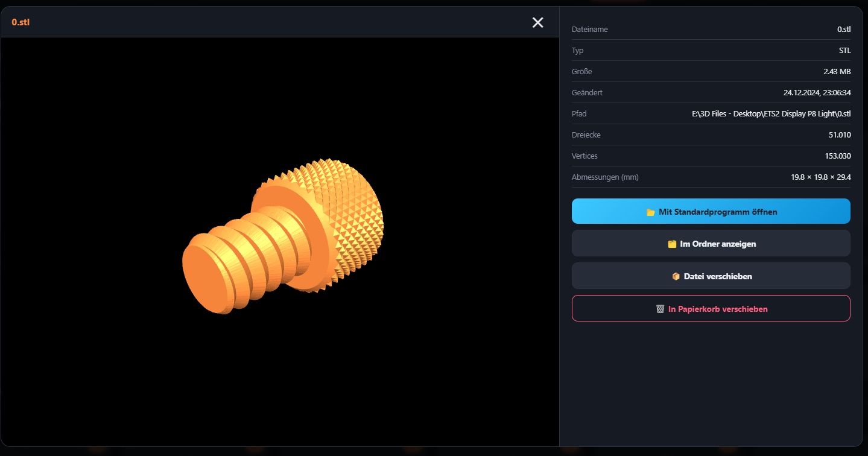Click the 0.stl title in header
This screenshot has height=456, width=868.
point(21,22)
